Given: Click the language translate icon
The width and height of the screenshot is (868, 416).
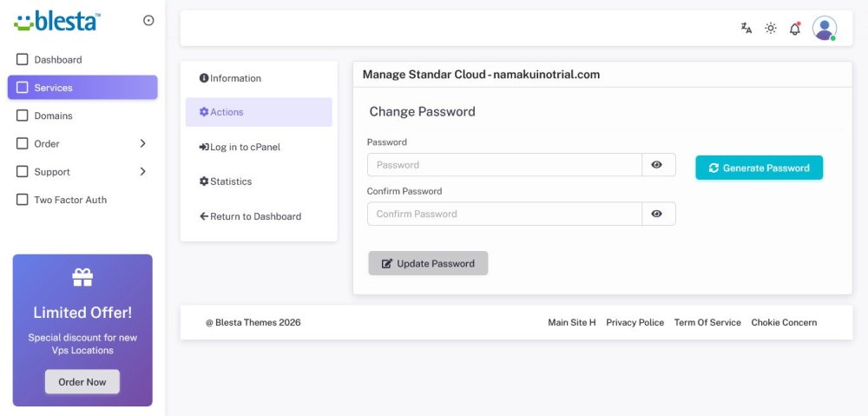Looking at the screenshot, I should (746, 29).
